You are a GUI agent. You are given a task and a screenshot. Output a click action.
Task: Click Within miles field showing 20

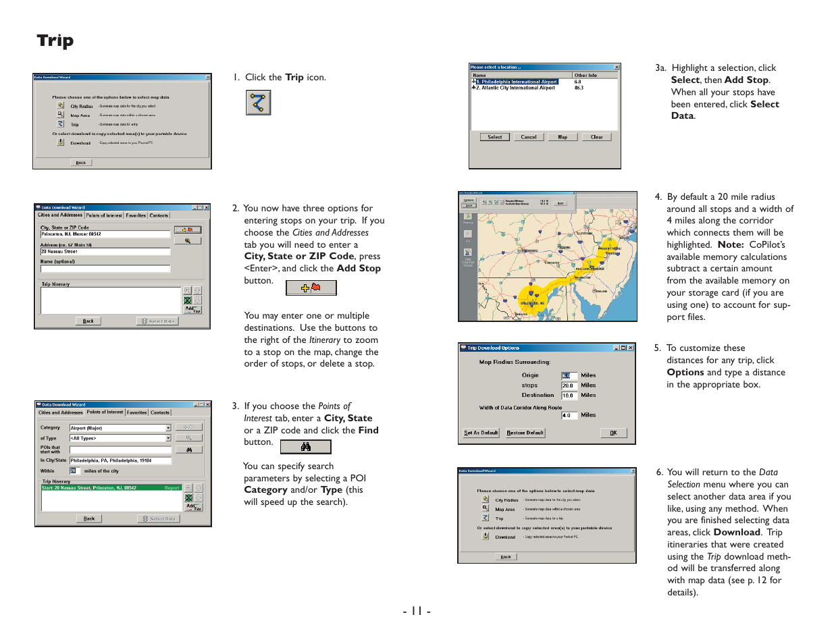click(x=75, y=471)
